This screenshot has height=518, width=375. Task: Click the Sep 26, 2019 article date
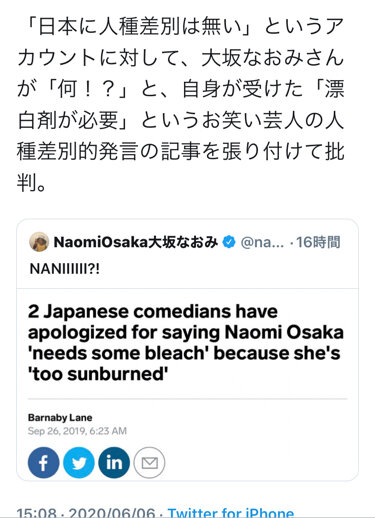[x=77, y=431]
